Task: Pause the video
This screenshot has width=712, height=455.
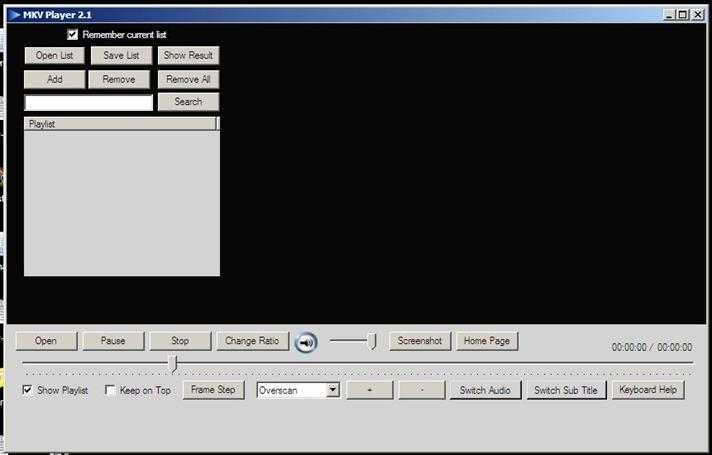Action: 113,341
